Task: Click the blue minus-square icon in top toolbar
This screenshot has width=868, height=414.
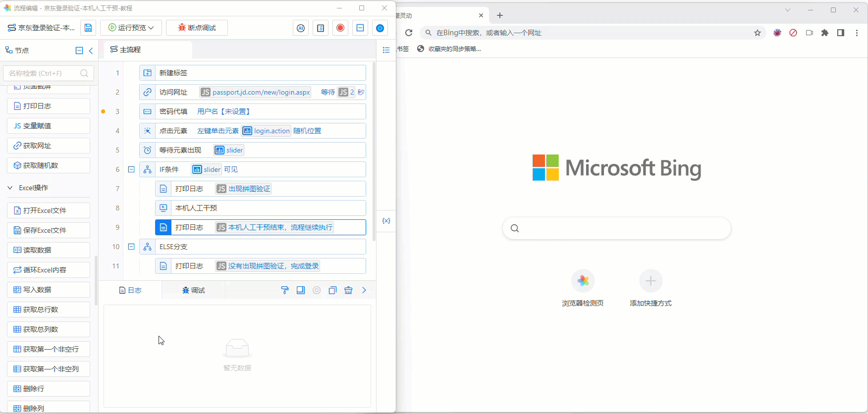Action: [x=360, y=28]
